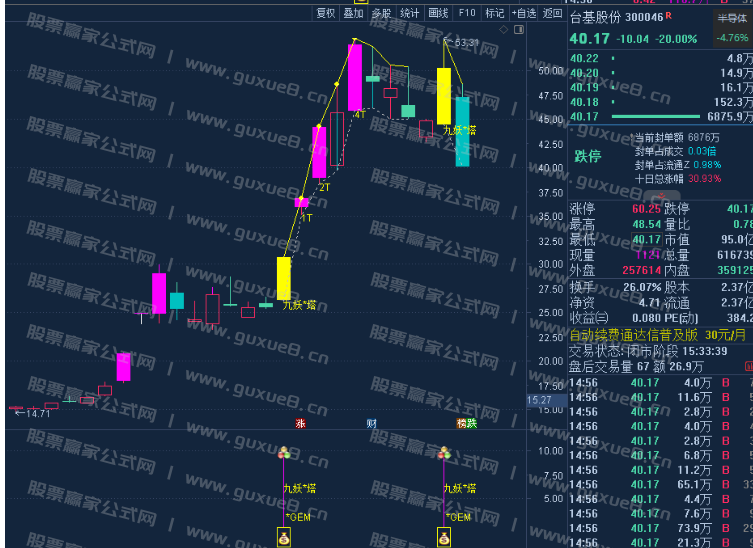Select the 73.9万 trade tick row

(660, 528)
